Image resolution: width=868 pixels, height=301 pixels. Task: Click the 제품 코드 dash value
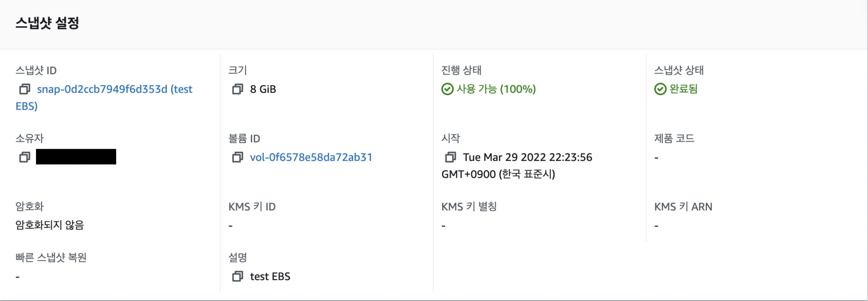pos(657,157)
